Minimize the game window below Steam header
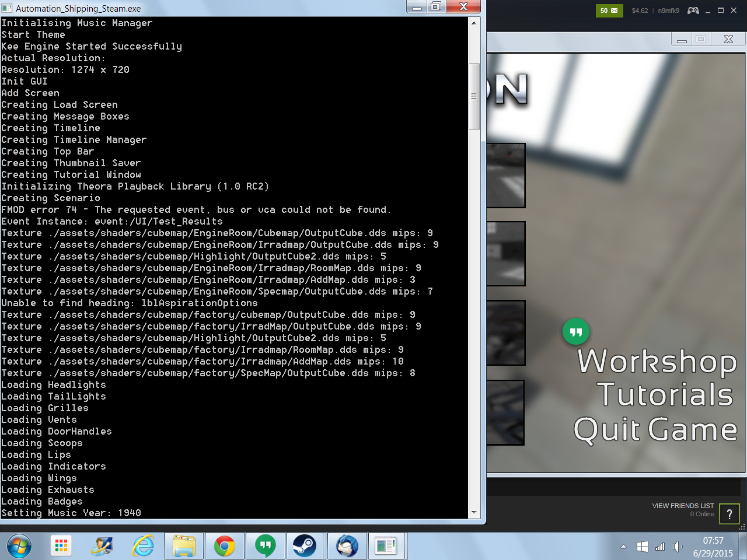 point(682,39)
